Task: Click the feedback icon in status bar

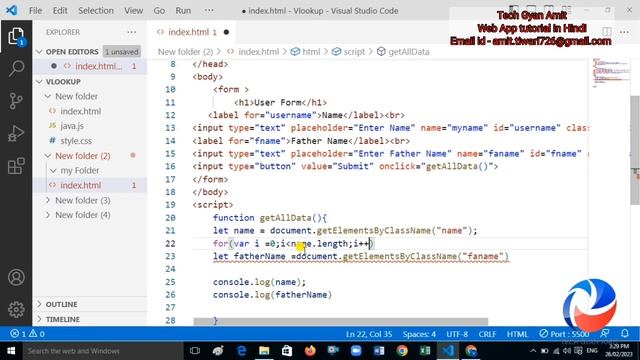Action: [x=605, y=334]
